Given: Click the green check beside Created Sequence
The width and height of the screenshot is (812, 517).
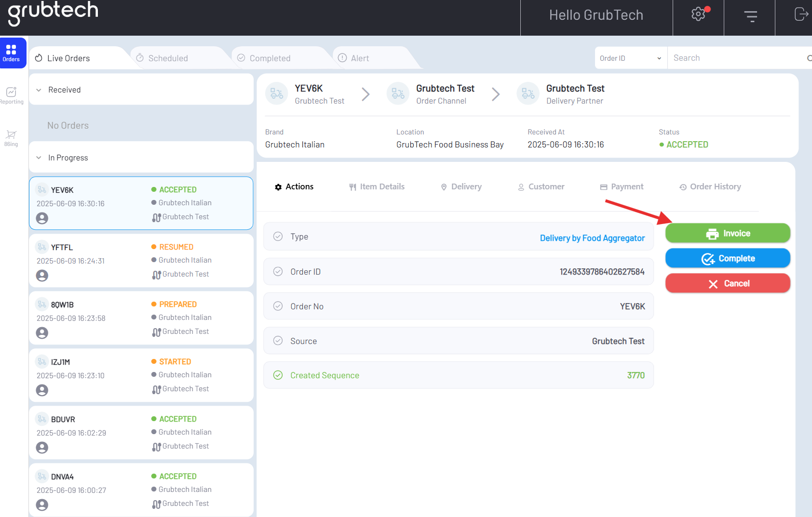Looking at the screenshot, I should [x=278, y=375].
